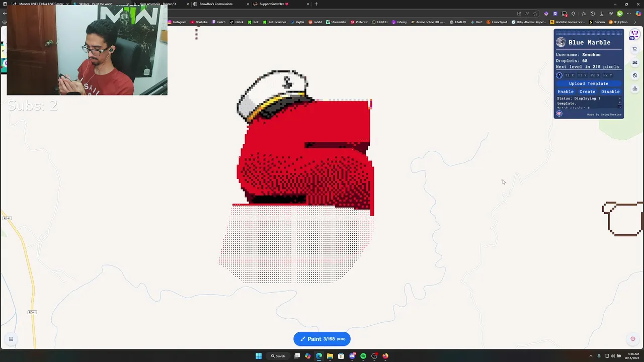Open the alliance group icon
This screenshot has height=362, width=644.
635,62
